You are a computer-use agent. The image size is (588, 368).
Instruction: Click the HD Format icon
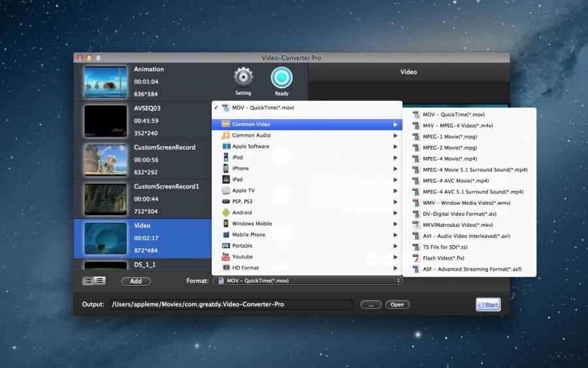226,267
